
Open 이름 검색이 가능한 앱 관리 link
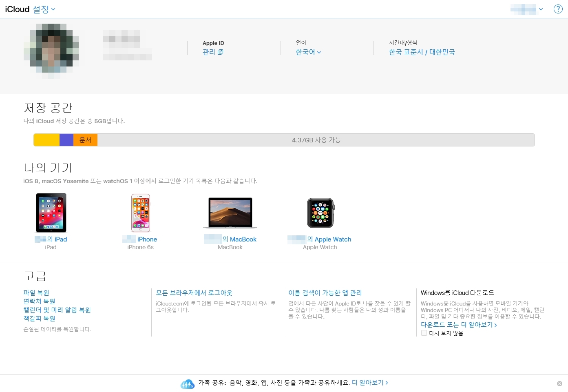tap(325, 293)
